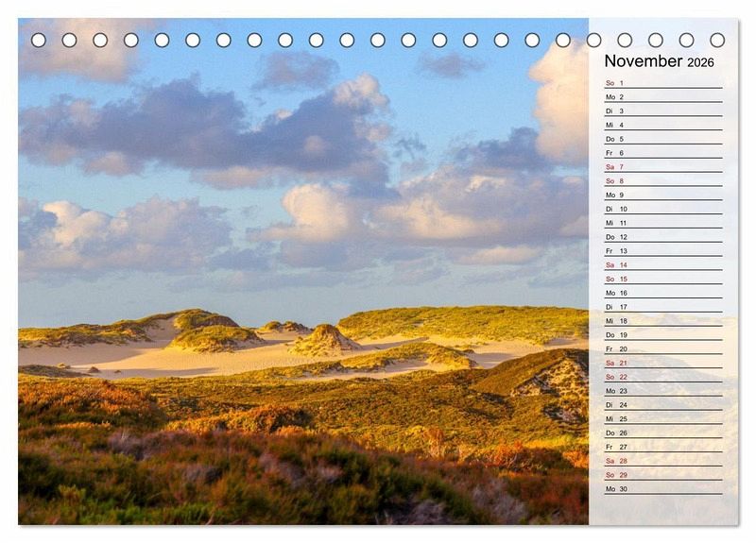Pick the Friday 6 date line
The width and height of the screenshot is (756, 543).
point(662,153)
